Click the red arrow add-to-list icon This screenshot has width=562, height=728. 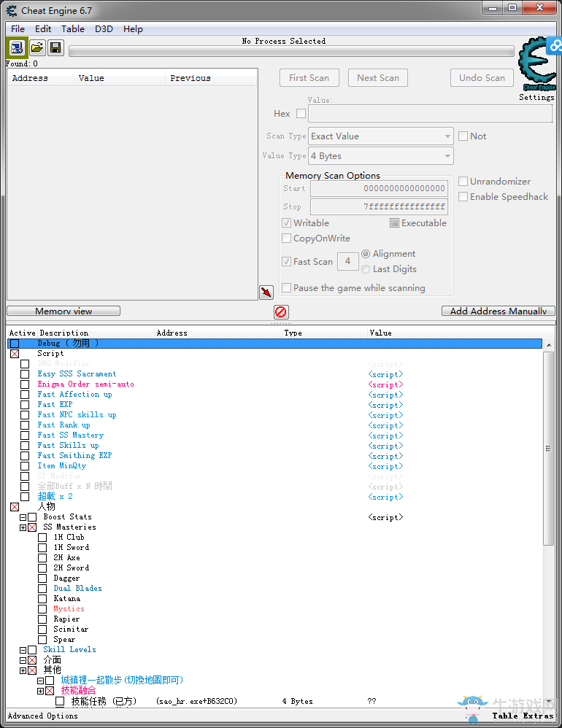pos(266,292)
